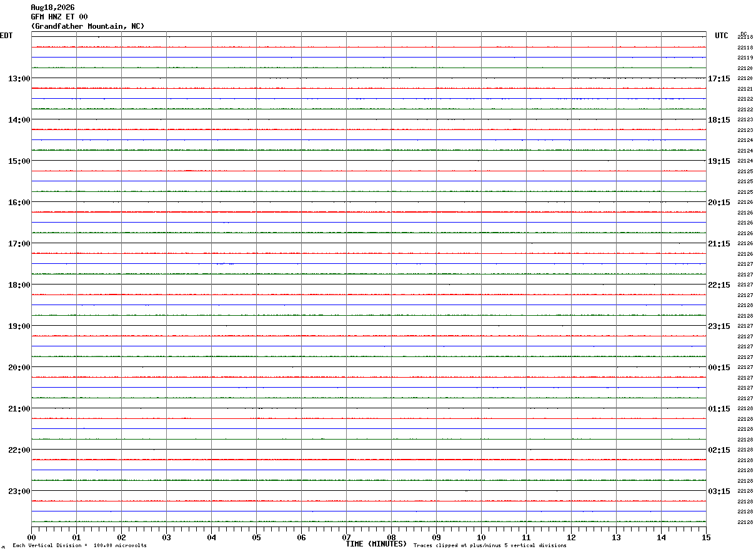Click the Aug18,2026 date header

[x=52, y=8]
